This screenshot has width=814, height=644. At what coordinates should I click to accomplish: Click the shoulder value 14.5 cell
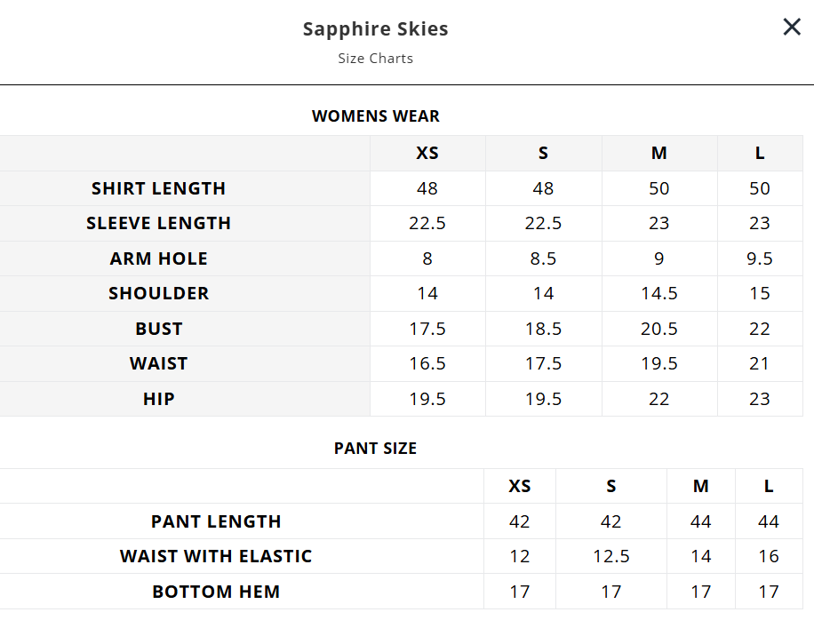(x=658, y=293)
